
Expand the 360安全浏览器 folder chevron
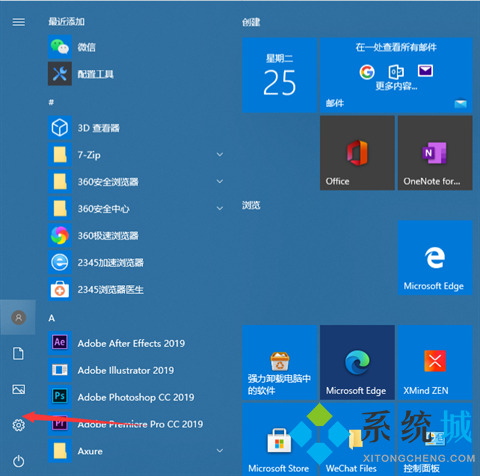click(x=220, y=182)
